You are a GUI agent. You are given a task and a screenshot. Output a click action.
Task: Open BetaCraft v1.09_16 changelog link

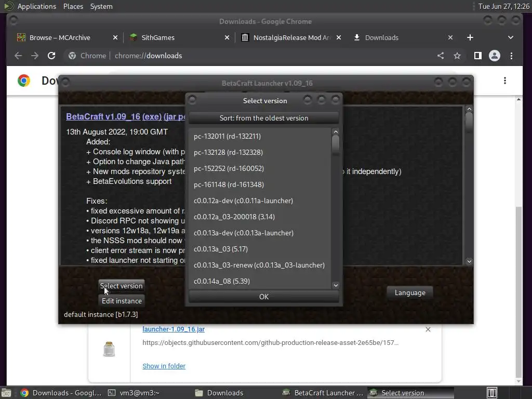tap(103, 116)
